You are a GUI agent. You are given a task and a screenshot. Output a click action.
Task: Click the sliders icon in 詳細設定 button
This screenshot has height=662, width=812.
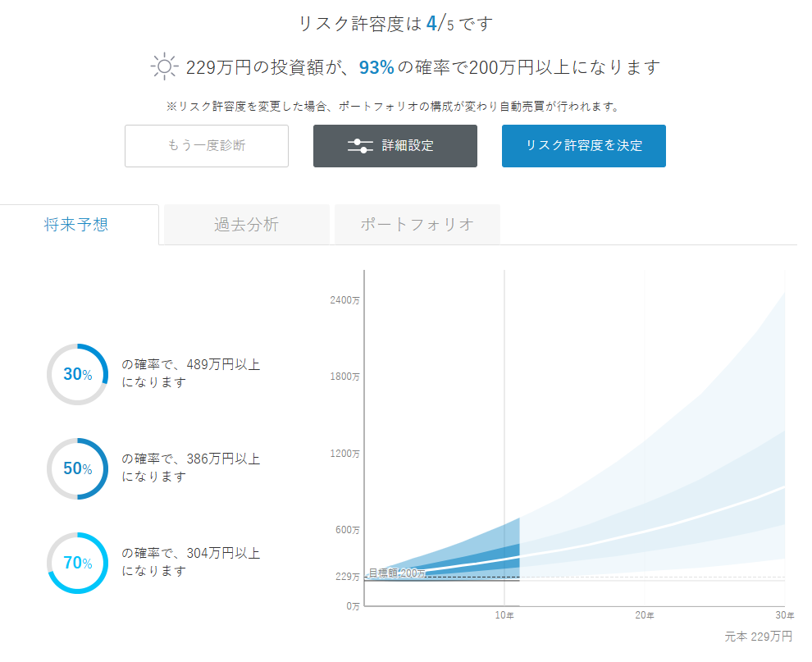point(360,146)
